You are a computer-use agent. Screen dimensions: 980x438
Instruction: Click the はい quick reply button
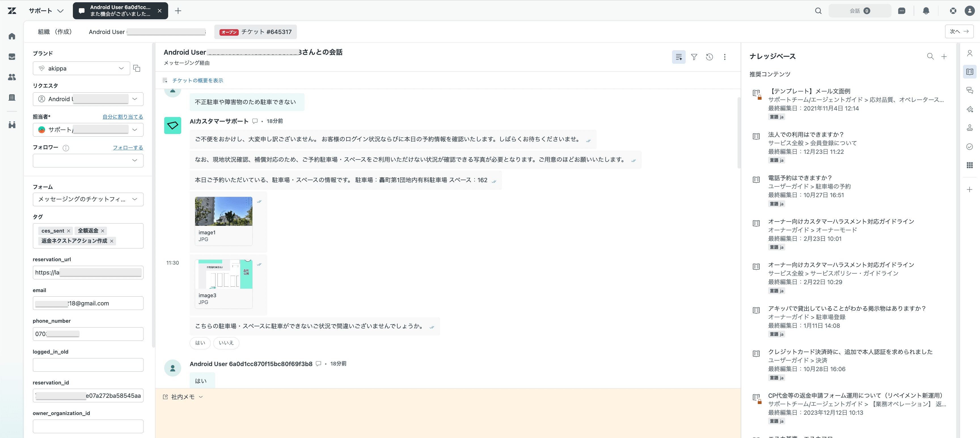tap(200, 343)
